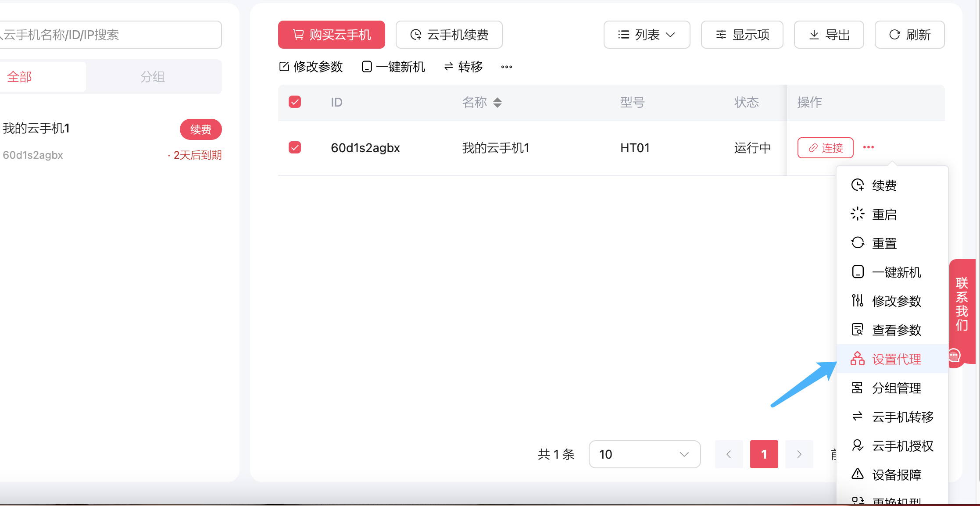The height and width of the screenshot is (506, 980).
Task: Uncheck the select-all header checkbox
Action: tap(295, 102)
